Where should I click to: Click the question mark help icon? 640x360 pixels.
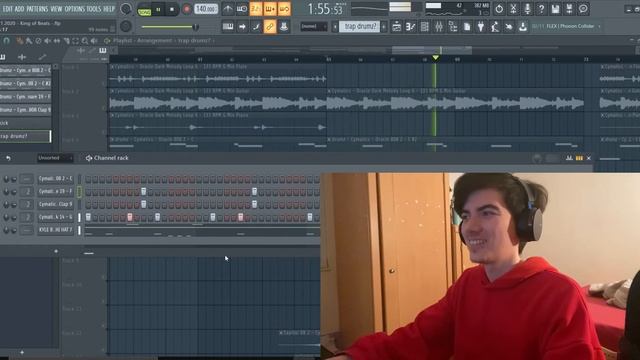click(x=541, y=9)
